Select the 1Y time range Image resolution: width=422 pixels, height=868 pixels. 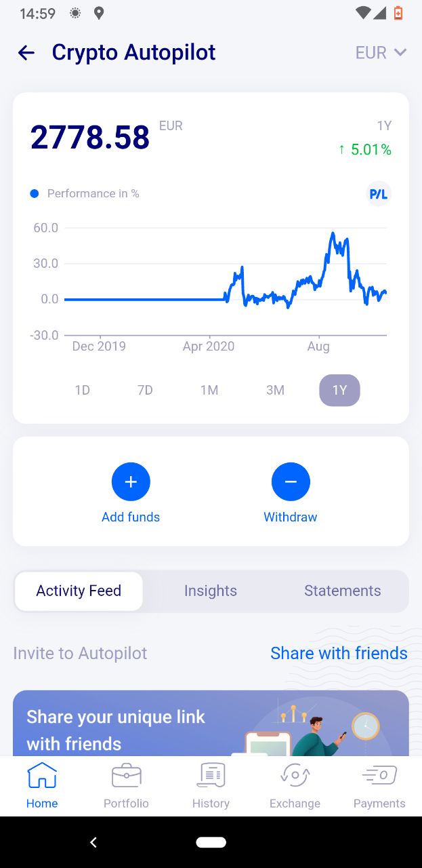coord(339,390)
